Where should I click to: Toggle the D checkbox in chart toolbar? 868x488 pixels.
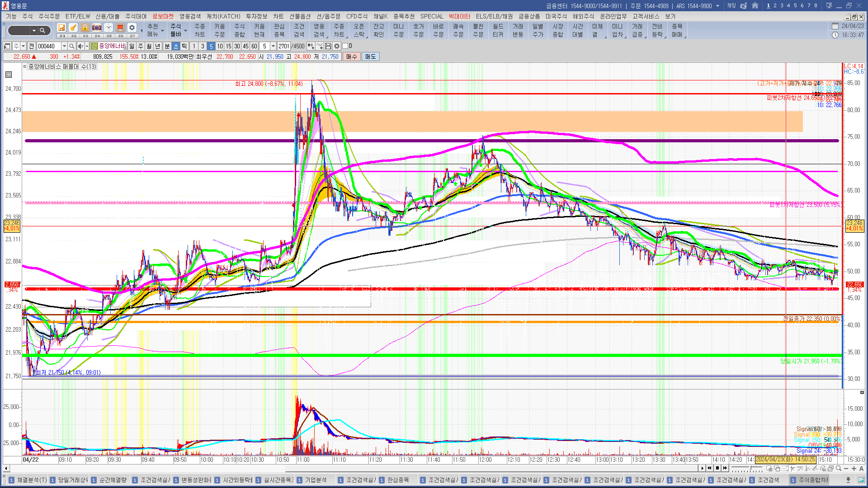[345, 46]
